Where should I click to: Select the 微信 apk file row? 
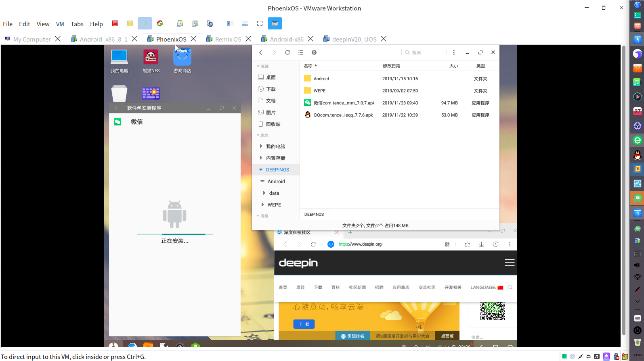tap(400, 103)
